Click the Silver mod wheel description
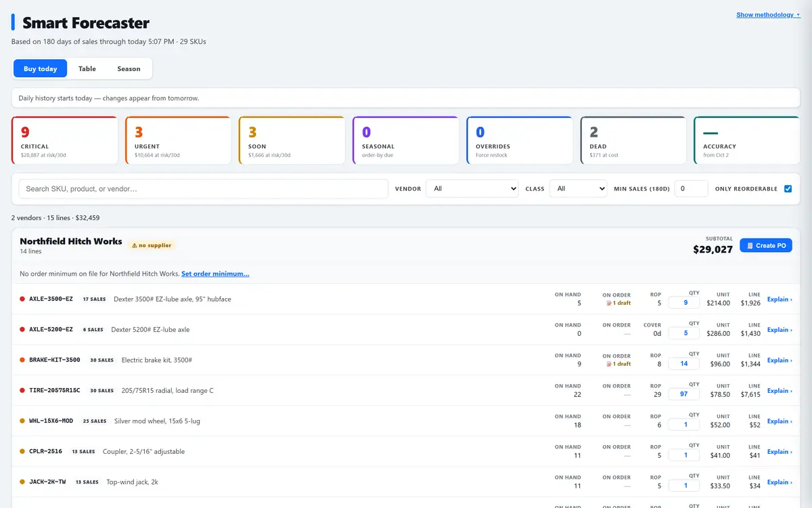Viewport: 812px width, 508px height. pos(157,421)
